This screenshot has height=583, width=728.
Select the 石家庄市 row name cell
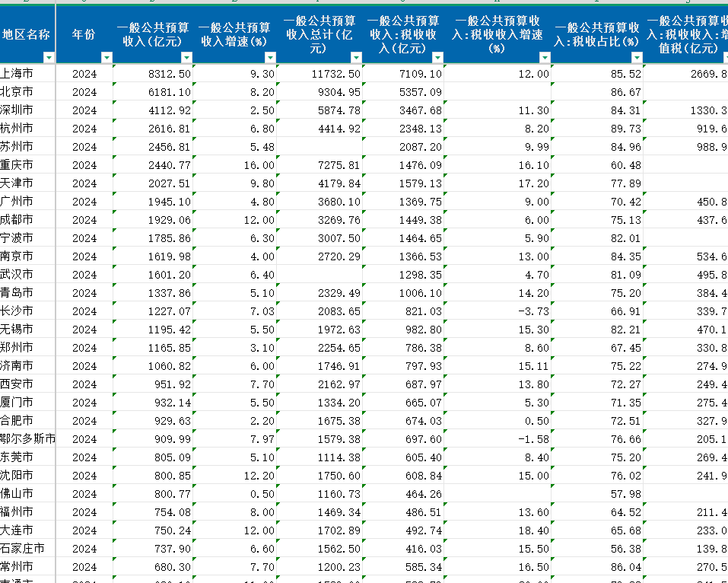coord(27,548)
